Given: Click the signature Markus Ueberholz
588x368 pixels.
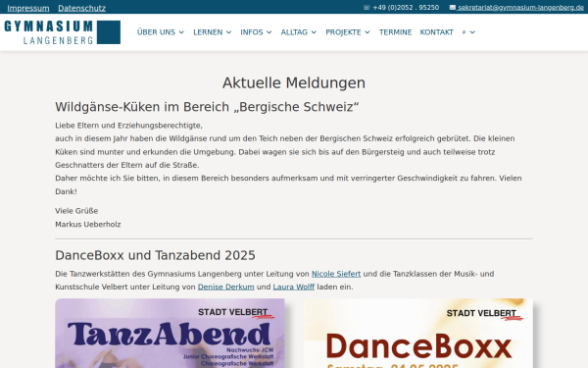Looking at the screenshot, I should click(88, 225).
